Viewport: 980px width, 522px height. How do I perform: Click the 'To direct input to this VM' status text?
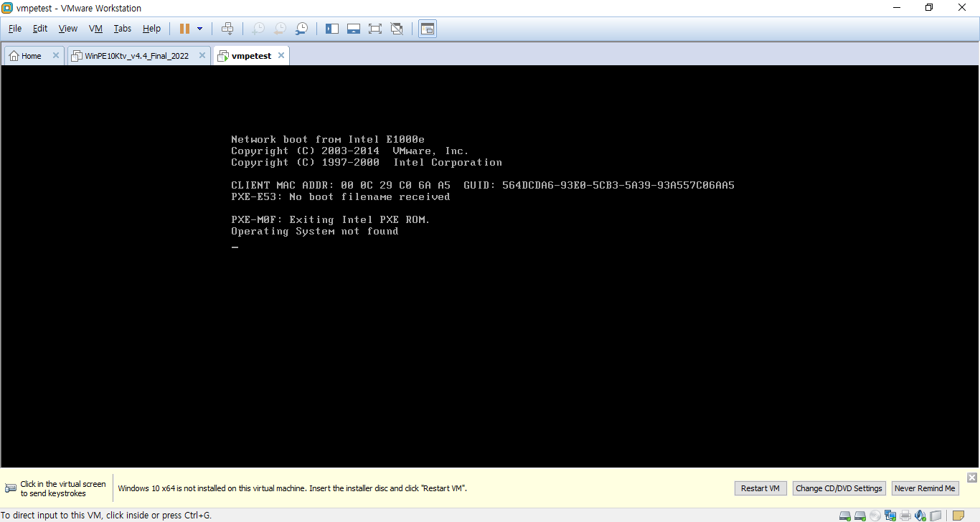[106, 515]
